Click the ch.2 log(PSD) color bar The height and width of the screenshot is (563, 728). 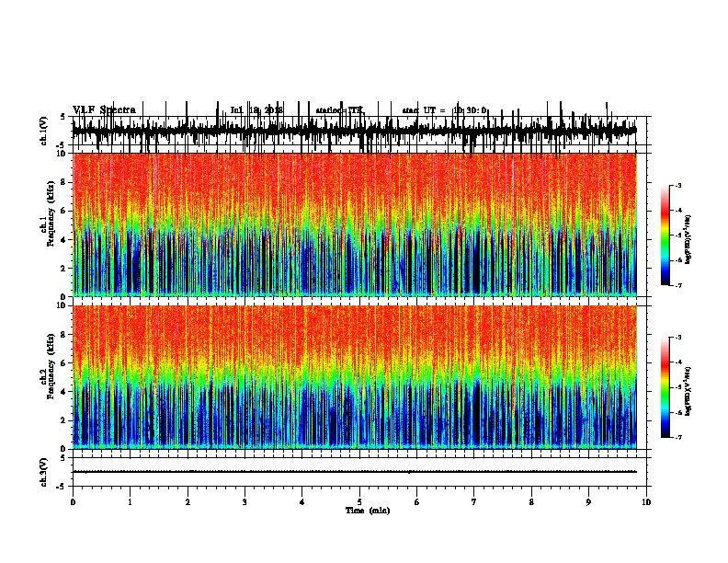coord(665,387)
